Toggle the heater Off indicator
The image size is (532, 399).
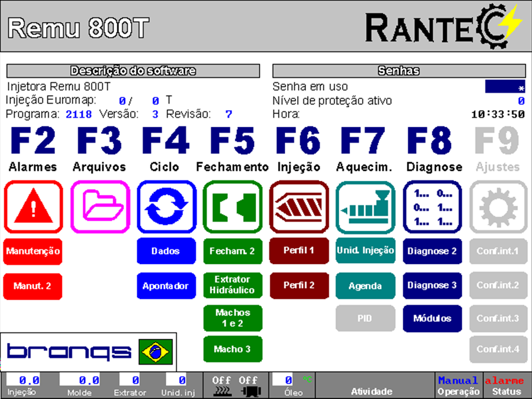coord(222,385)
